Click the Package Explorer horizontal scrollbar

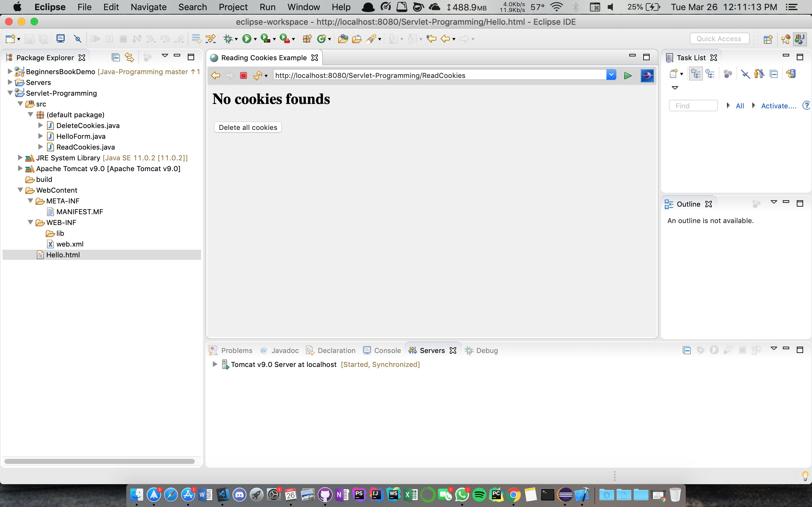99,461
